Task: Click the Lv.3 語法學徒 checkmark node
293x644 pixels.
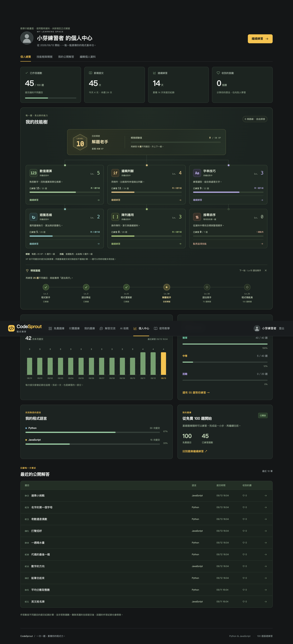Action: (86, 287)
